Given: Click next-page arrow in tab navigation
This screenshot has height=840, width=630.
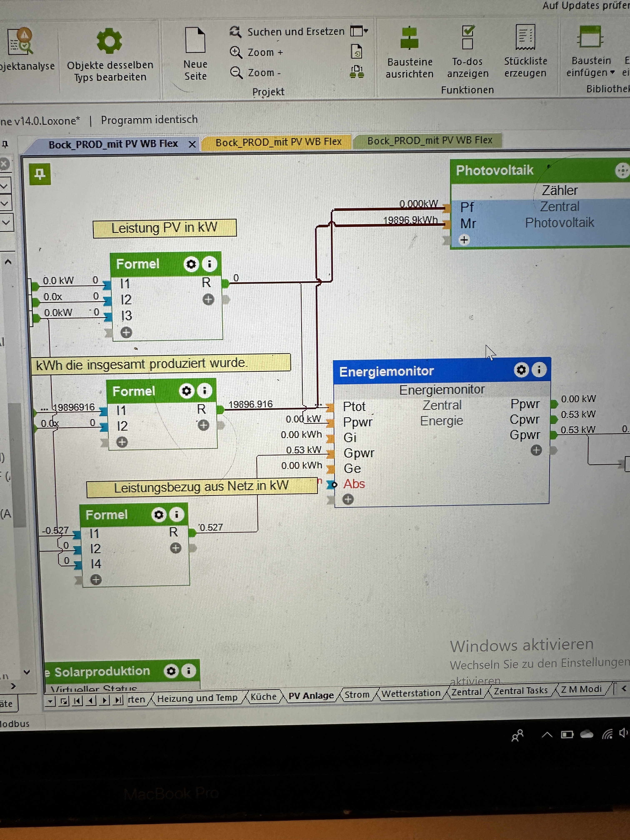Looking at the screenshot, I should [x=105, y=700].
